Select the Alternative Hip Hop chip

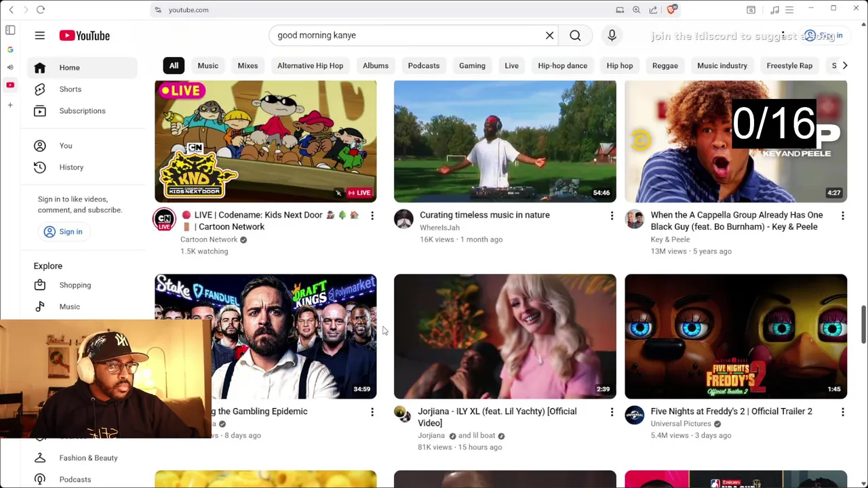[310, 66]
